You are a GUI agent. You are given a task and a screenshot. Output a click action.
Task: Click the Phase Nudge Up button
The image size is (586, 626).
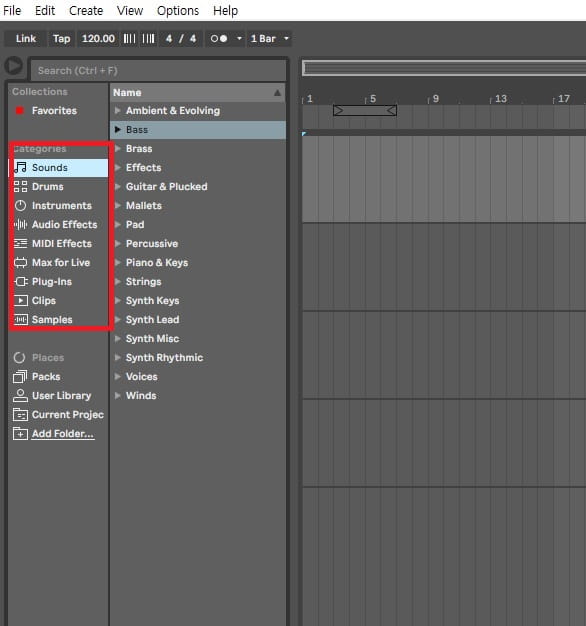(x=148, y=39)
